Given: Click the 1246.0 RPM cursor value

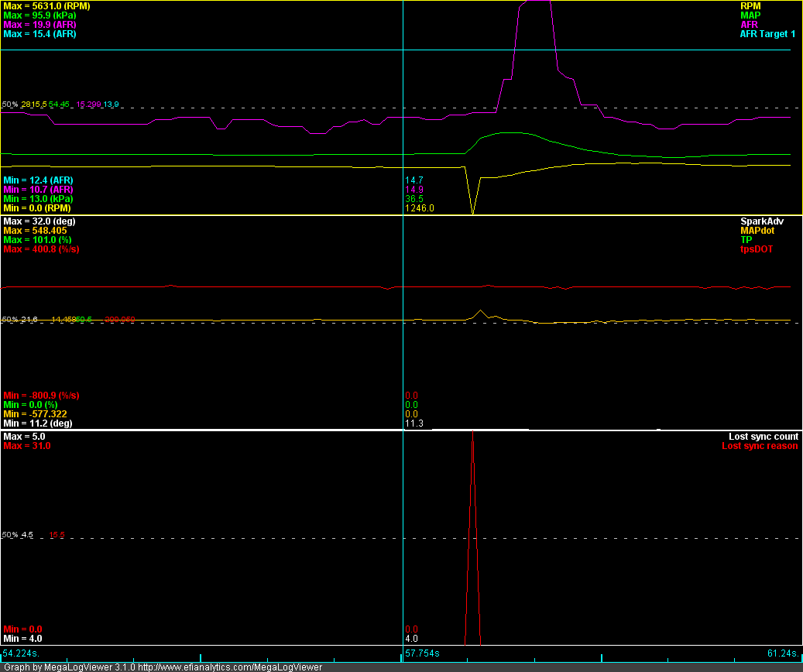Looking at the screenshot, I should click(420, 208).
